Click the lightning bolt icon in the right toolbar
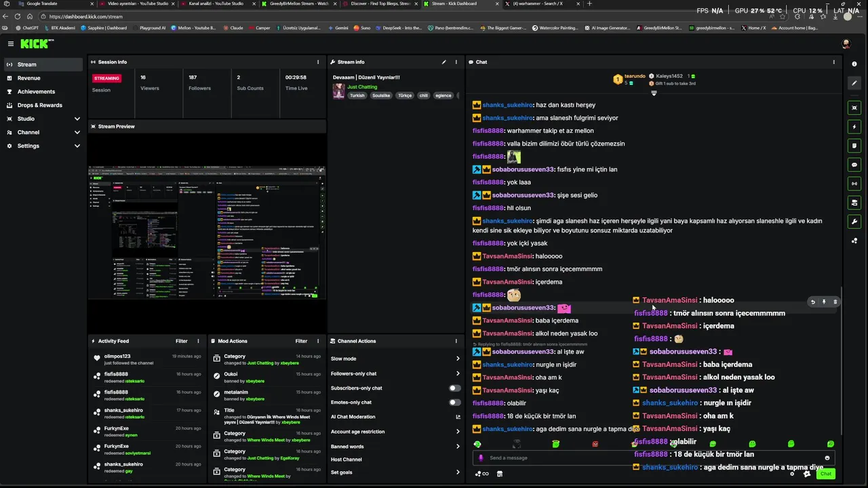The width and height of the screenshot is (868, 488). pos(854,126)
